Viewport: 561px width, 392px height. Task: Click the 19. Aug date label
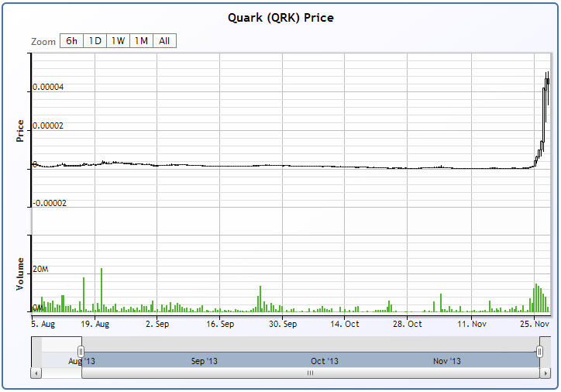point(95,324)
